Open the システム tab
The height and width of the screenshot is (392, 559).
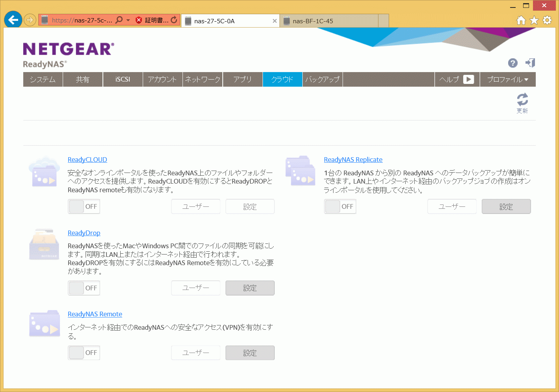43,79
